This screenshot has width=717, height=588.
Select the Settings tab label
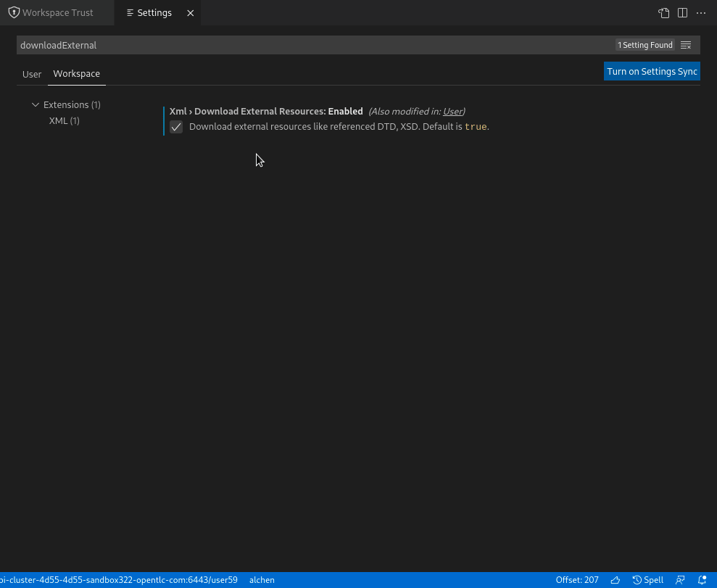(154, 12)
